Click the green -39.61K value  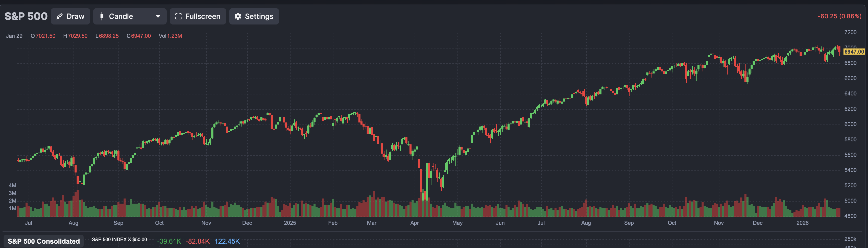169,241
